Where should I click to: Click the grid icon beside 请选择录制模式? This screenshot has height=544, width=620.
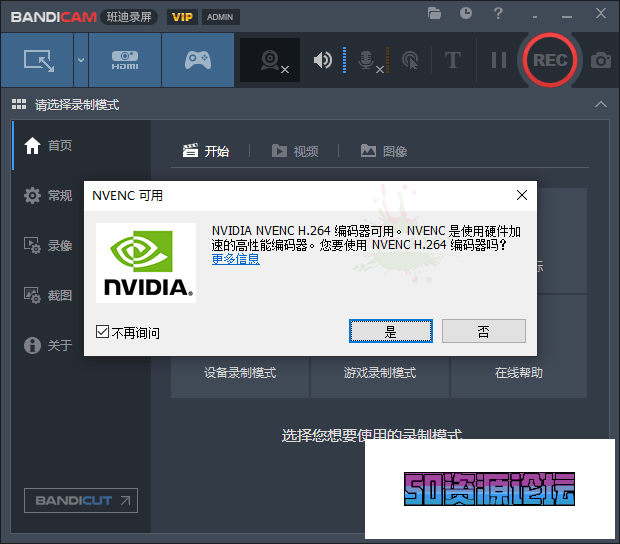tap(19, 104)
